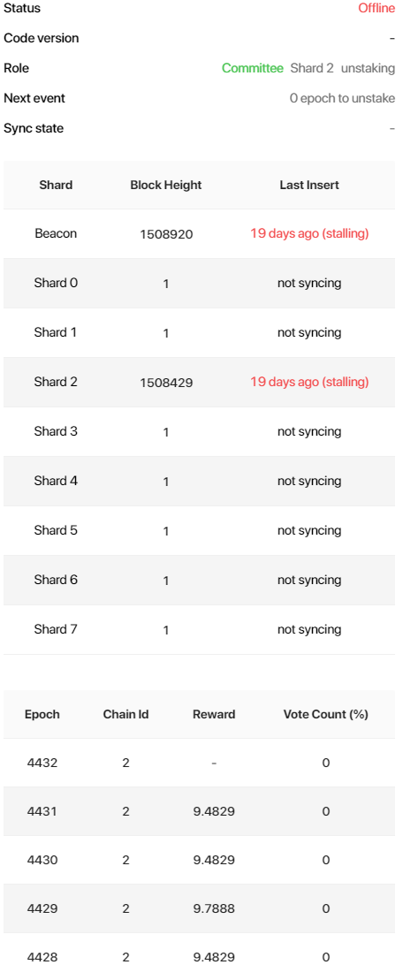Select the Shard 5 row
Screen dimensions: 403x980
(x=199, y=530)
